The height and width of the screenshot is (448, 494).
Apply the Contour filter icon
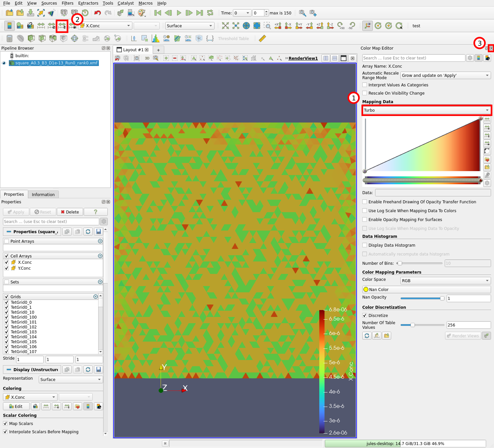[20, 38]
